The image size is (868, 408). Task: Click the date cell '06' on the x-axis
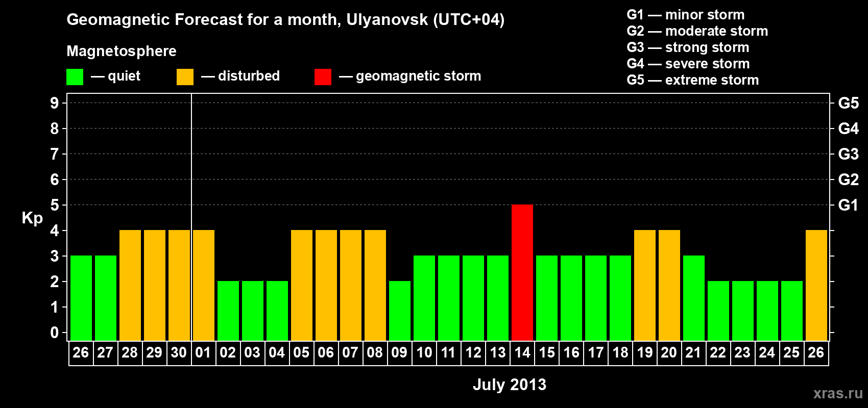326,353
